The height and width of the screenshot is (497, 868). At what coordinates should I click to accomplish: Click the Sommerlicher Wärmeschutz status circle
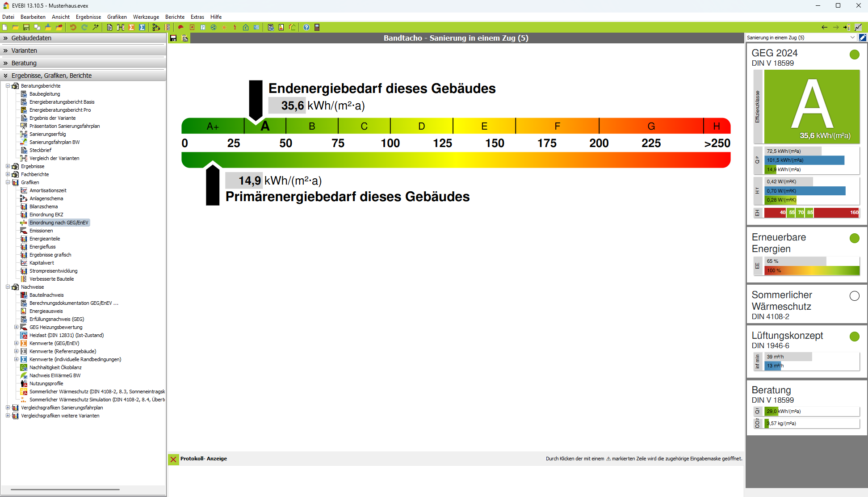coord(854,296)
